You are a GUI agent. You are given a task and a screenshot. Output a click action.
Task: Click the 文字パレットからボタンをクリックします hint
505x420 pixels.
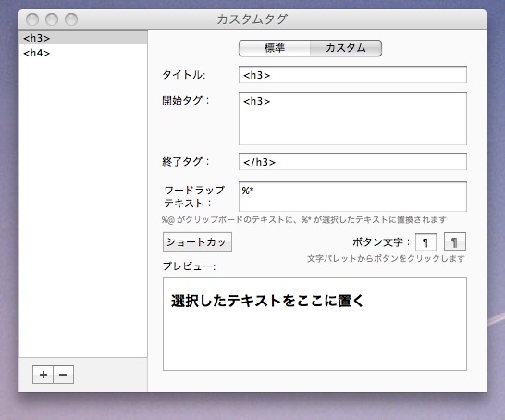pos(386,259)
